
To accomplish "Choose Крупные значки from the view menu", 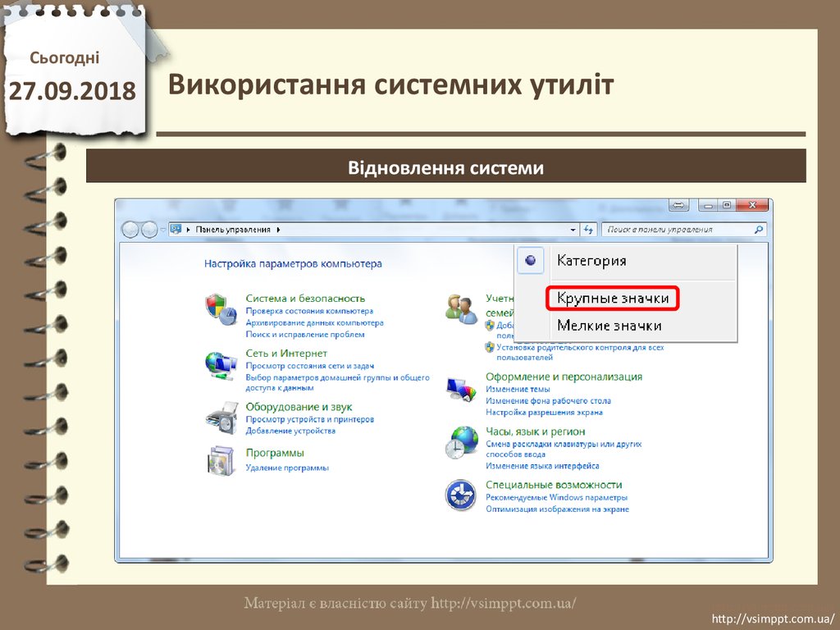I will [x=613, y=298].
